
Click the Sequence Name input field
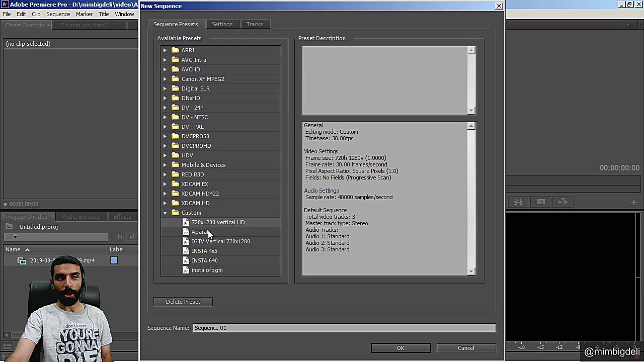(344, 328)
